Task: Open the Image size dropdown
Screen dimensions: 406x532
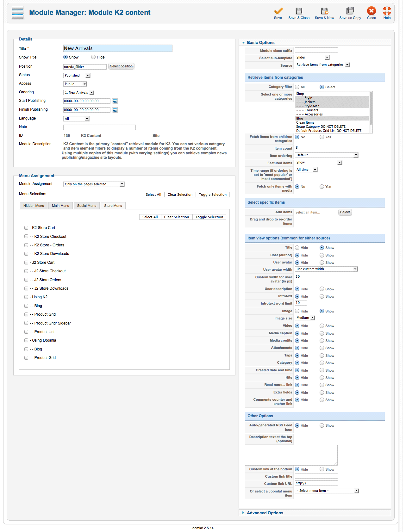Action: (x=305, y=318)
